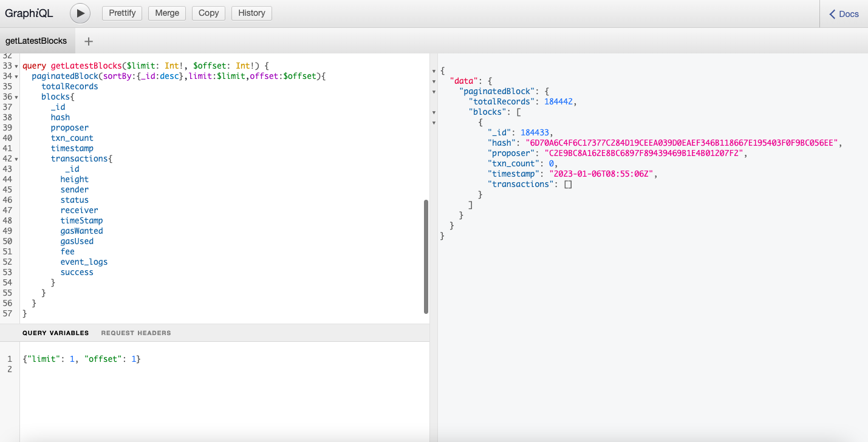Open the Docs panel

[843, 13]
